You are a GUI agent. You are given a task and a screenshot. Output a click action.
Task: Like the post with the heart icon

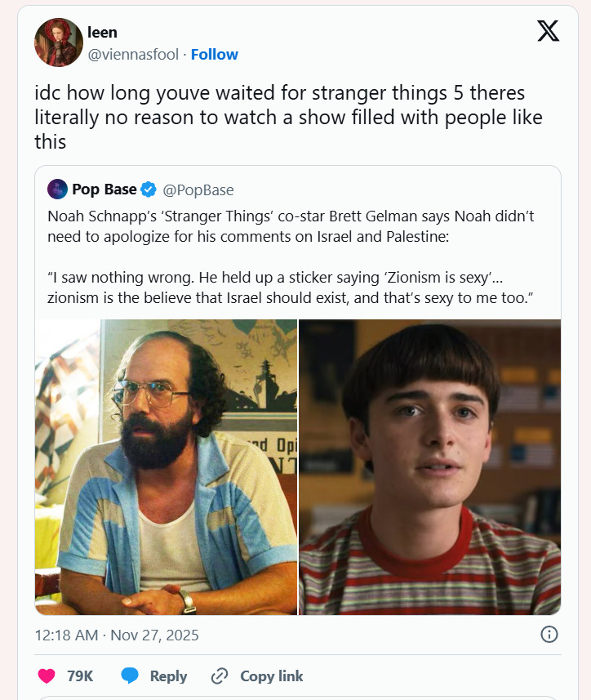click(x=47, y=675)
